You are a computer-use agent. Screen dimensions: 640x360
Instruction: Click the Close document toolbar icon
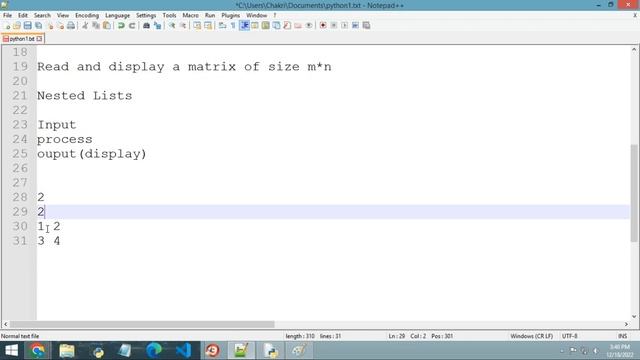pos(50,26)
